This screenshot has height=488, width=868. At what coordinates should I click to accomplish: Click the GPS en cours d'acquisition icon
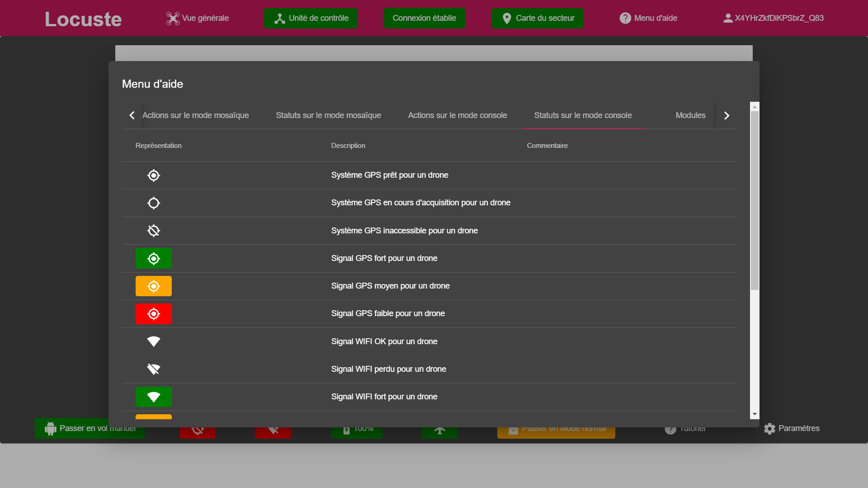[154, 203]
